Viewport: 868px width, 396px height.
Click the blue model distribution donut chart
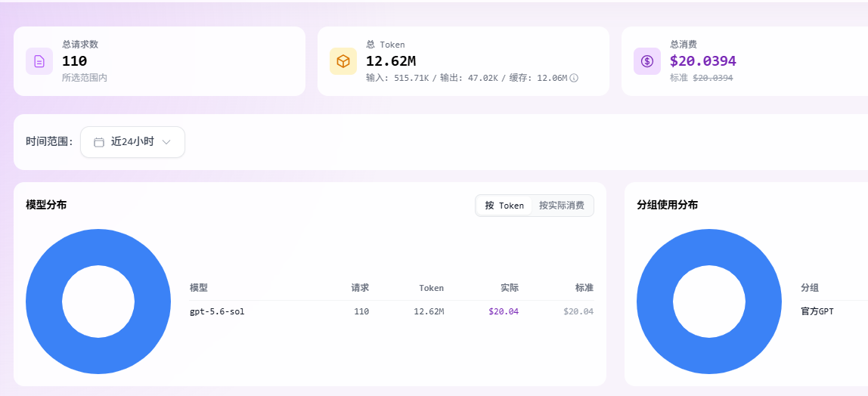point(98,302)
